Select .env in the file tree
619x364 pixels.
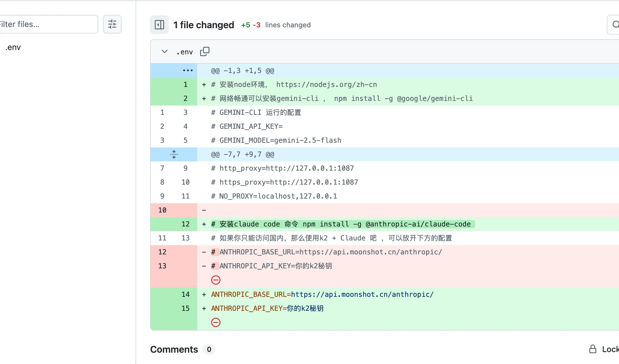point(13,47)
